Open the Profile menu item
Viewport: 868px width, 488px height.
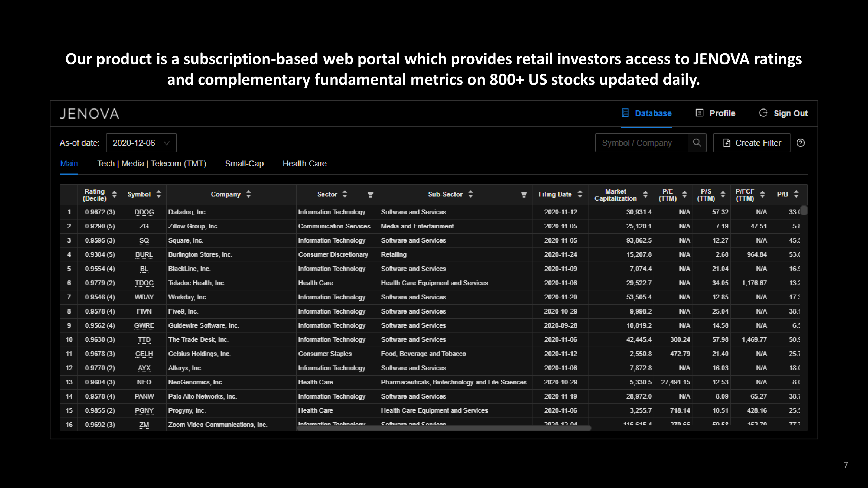pos(716,113)
